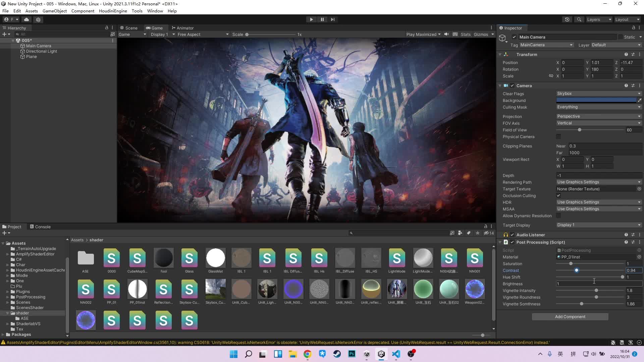The image size is (644, 362).
Task: Open the Layout toolbar button
Action: (627, 19)
